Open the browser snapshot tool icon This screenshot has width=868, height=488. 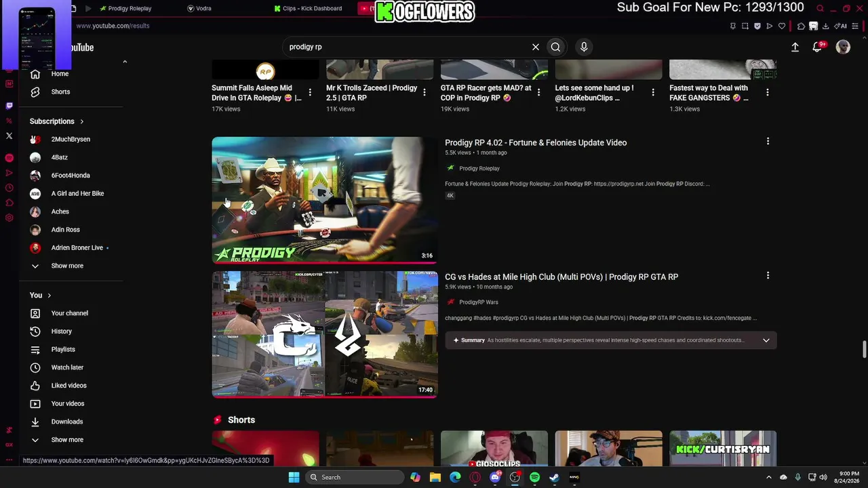[745, 26]
